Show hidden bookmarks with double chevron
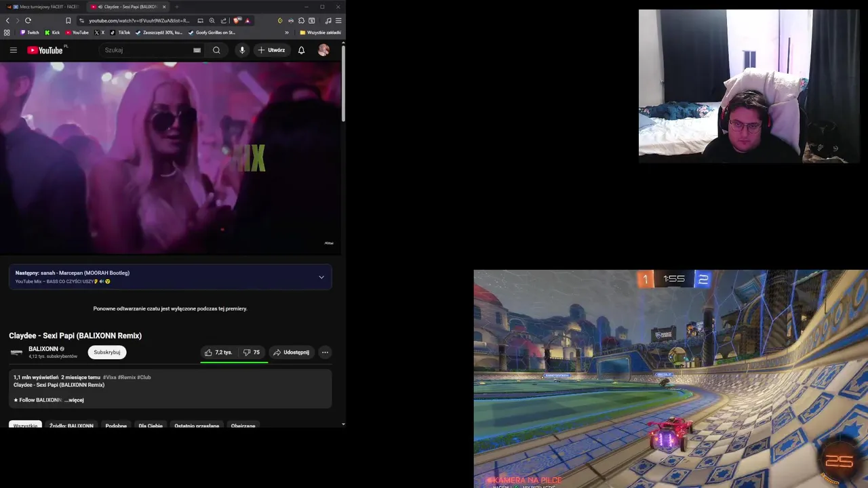The image size is (868, 488). [x=286, y=33]
